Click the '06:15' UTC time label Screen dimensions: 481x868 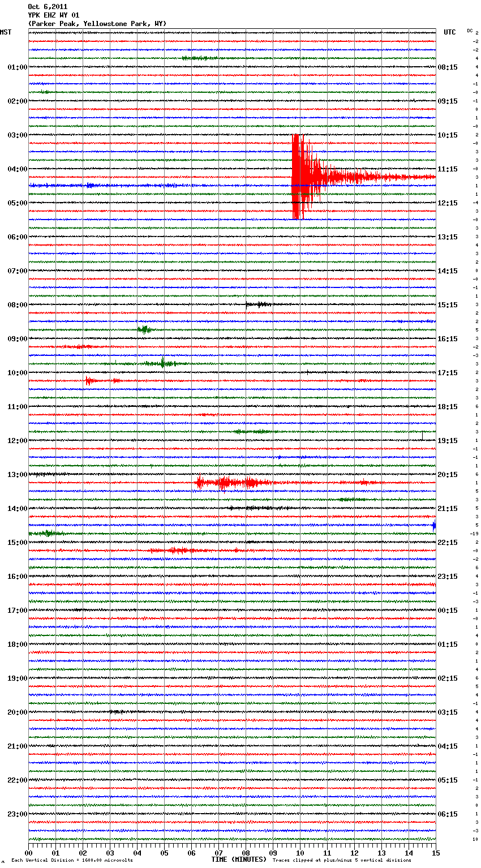point(448,814)
